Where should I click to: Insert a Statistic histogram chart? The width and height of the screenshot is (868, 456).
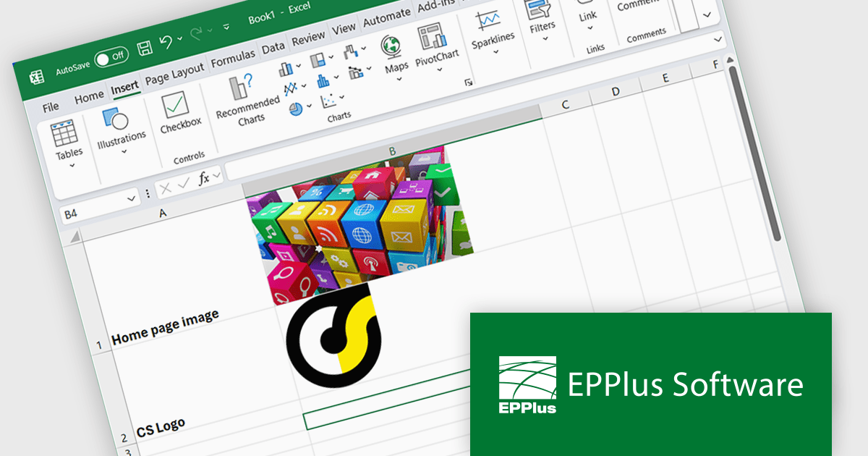click(323, 80)
